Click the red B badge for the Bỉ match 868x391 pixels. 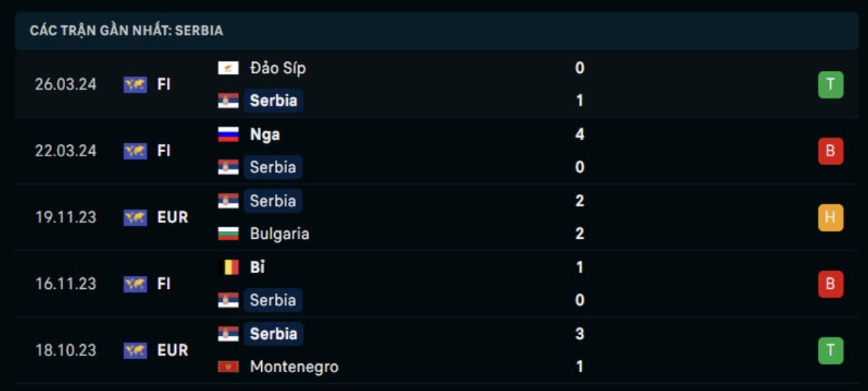pos(830,285)
